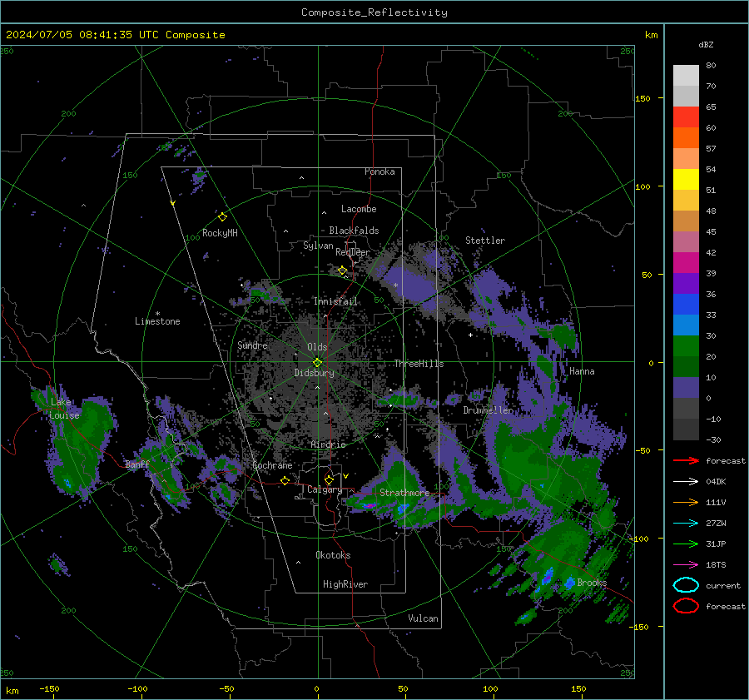Select the cyan 27ZW arrow legend icon
749x700 pixels.
click(686, 524)
